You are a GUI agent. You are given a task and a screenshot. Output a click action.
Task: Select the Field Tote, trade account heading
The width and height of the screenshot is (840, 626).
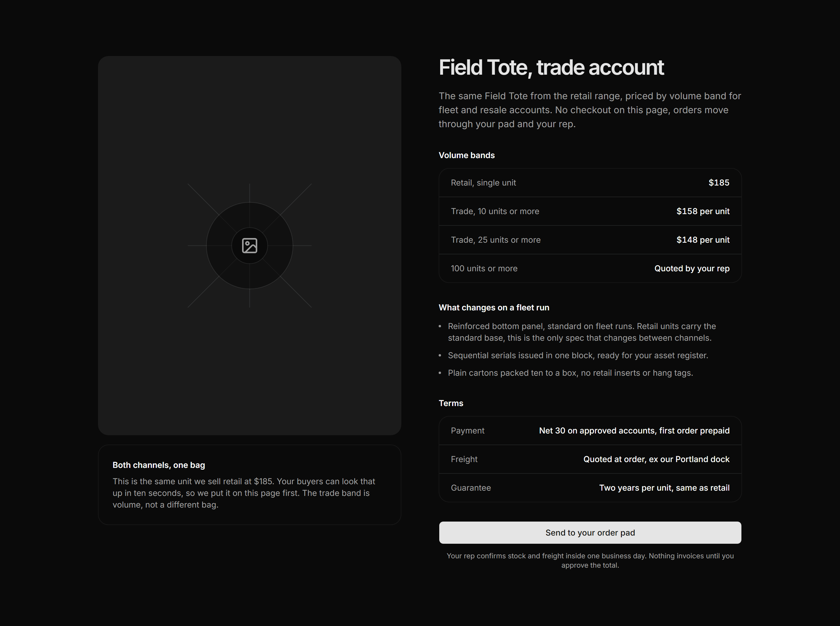tap(551, 67)
